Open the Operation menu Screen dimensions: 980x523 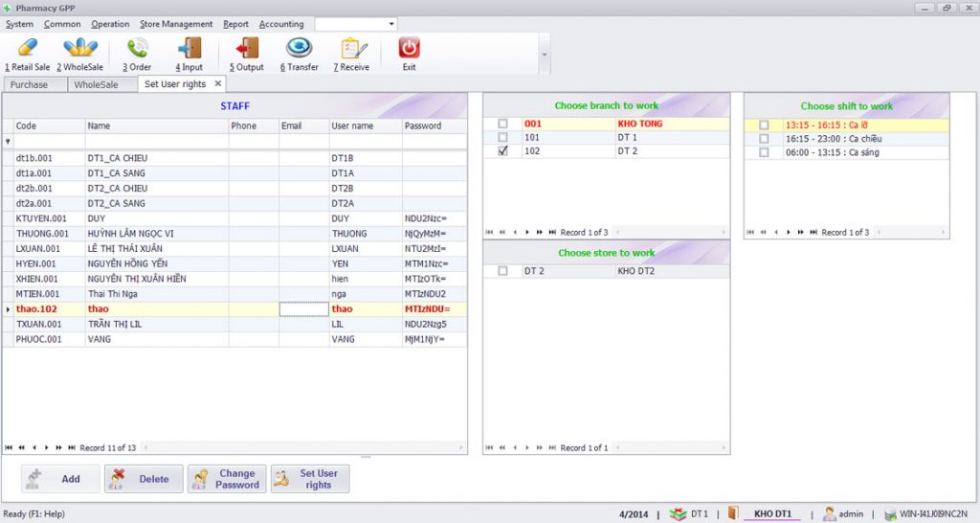coord(110,24)
